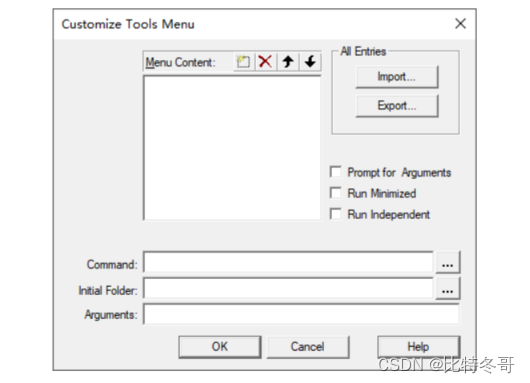Open Help for this dialog
This screenshot has height=383, width=530.
[418, 347]
